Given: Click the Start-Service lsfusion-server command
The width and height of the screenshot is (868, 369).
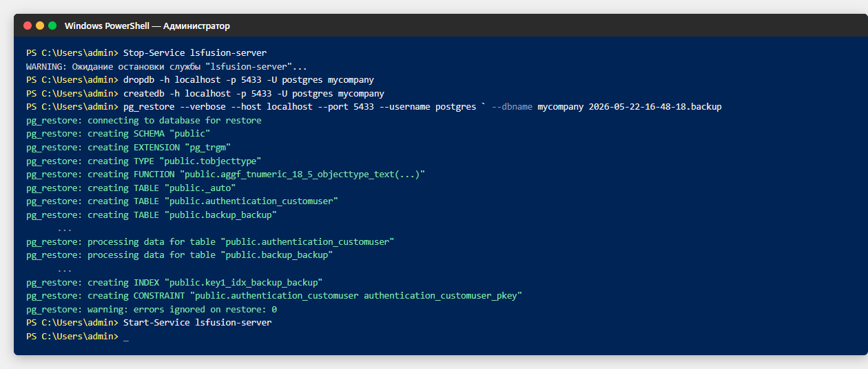Looking at the screenshot, I should coord(198,323).
